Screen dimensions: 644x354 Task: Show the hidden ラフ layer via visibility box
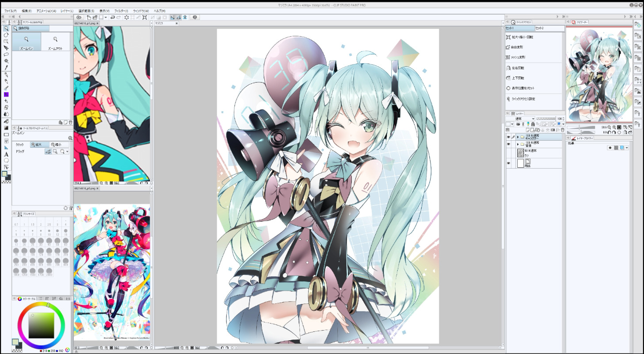[508, 153]
